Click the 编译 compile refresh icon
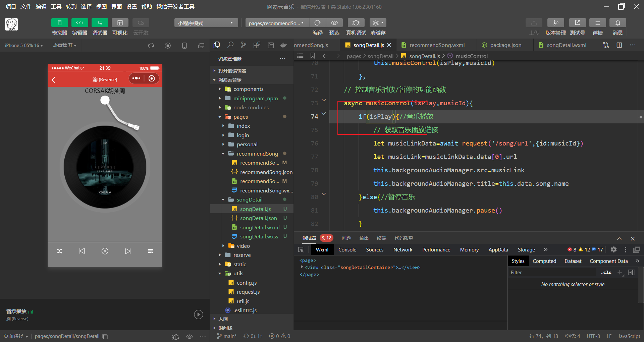The image size is (644, 342). [x=317, y=23]
